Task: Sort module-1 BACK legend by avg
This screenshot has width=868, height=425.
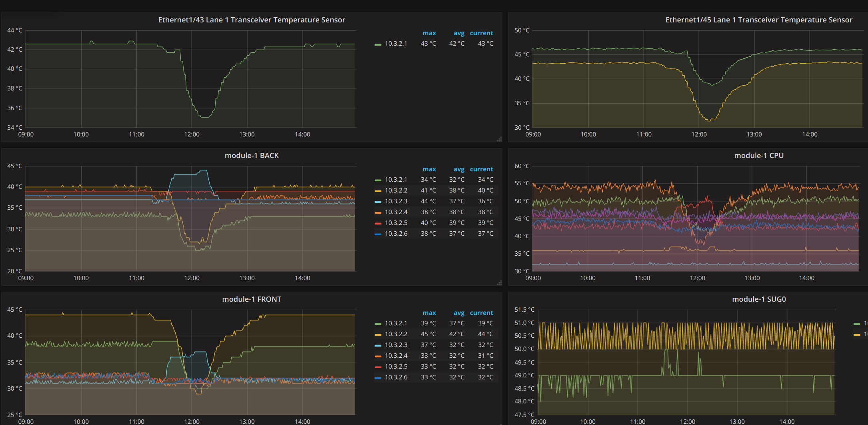Action: [x=459, y=169]
